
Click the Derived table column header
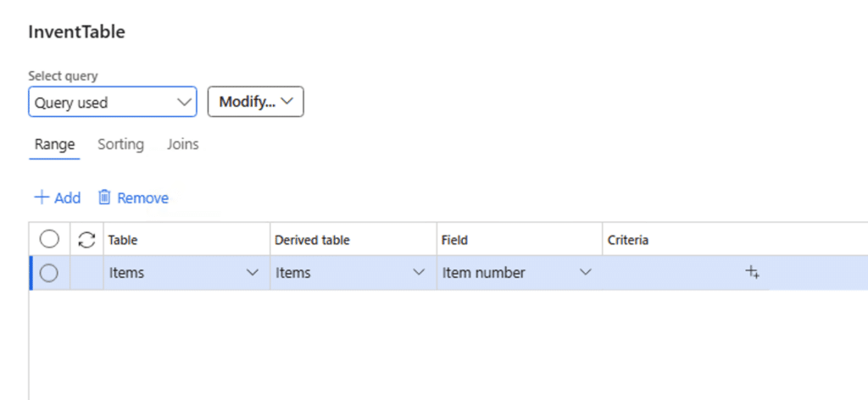click(312, 240)
